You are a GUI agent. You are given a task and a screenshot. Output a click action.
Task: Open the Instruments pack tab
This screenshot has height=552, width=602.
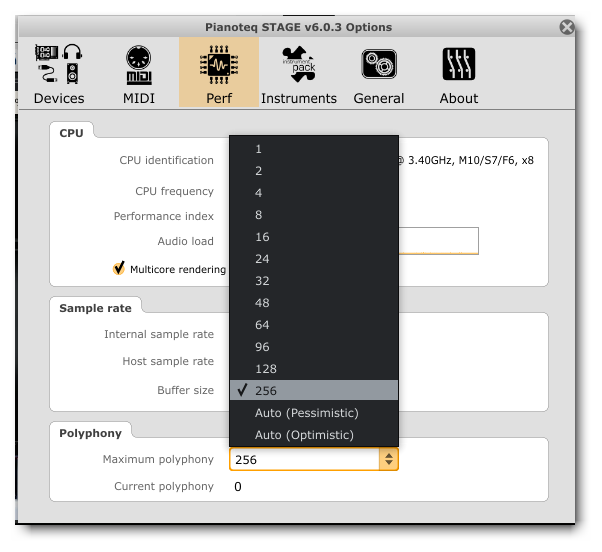(x=299, y=73)
